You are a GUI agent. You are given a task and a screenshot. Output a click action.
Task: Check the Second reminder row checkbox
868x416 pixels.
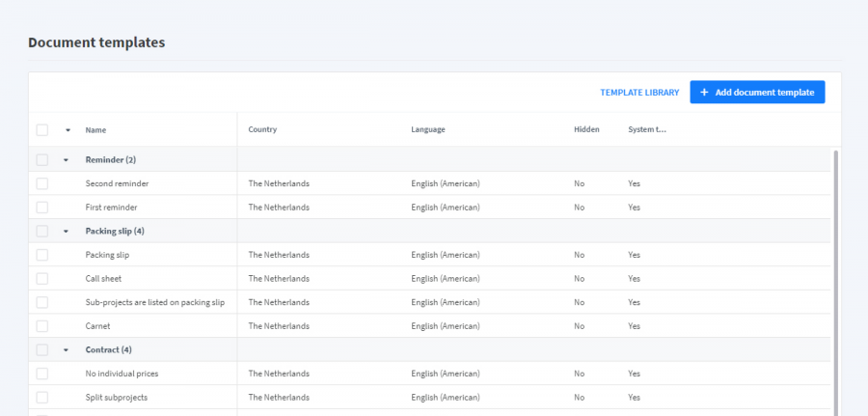(41, 183)
